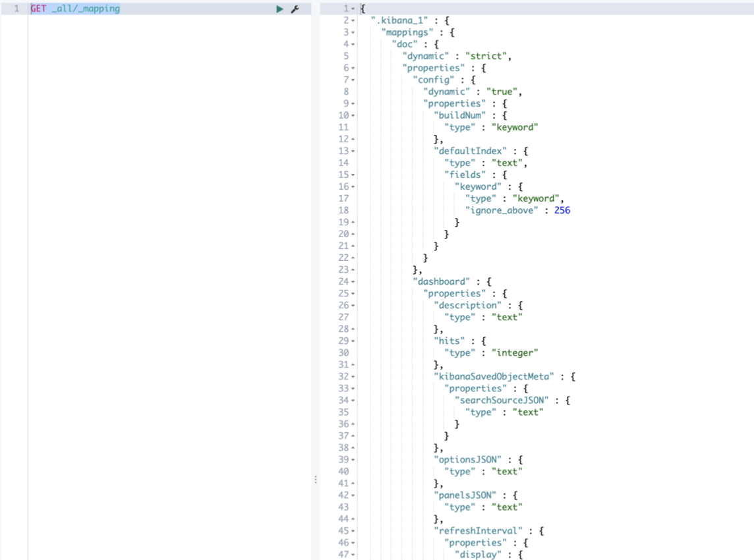Viewport: 754px width, 560px height.
Task: Collapse the "defaultIndex" field definition
Action: pyautogui.click(x=352, y=150)
